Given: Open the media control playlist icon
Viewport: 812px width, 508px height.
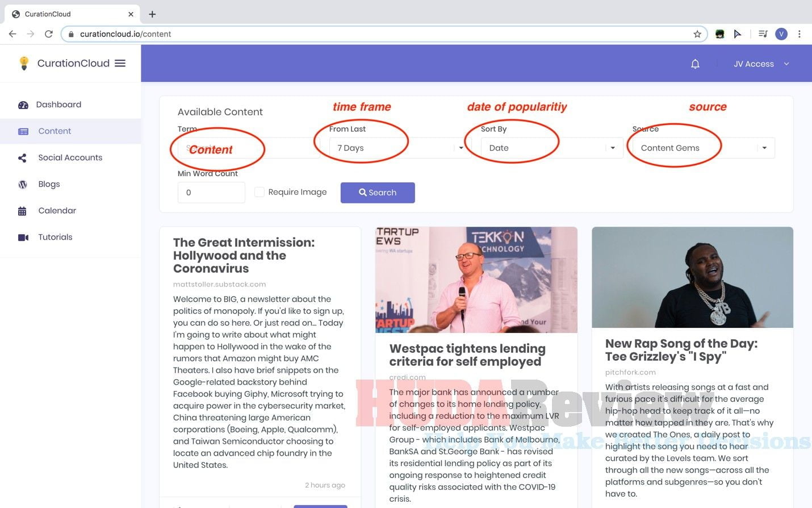Looking at the screenshot, I should tap(763, 34).
